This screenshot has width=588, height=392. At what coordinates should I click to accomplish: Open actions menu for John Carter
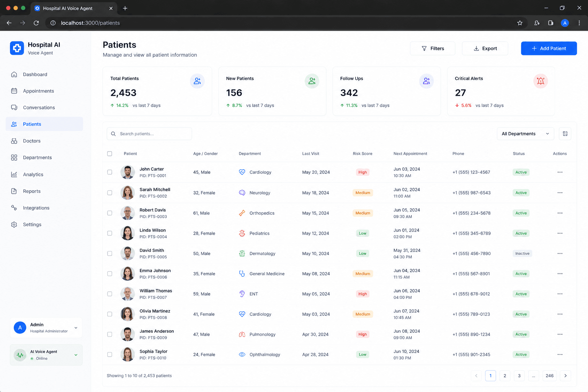[560, 172]
